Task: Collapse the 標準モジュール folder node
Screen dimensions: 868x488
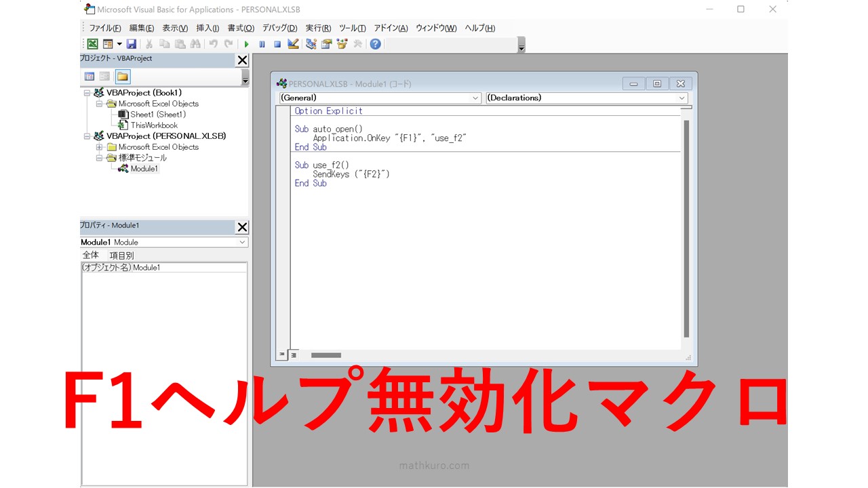Action: 99,158
